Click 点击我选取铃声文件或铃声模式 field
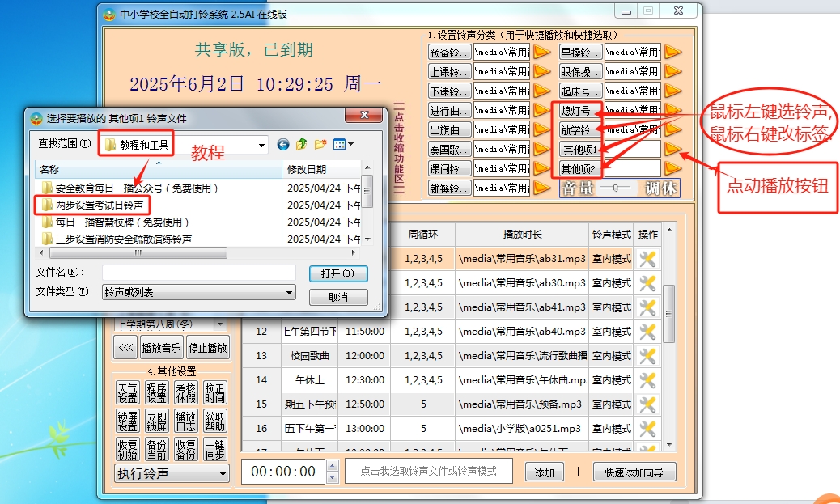 click(429, 471)
